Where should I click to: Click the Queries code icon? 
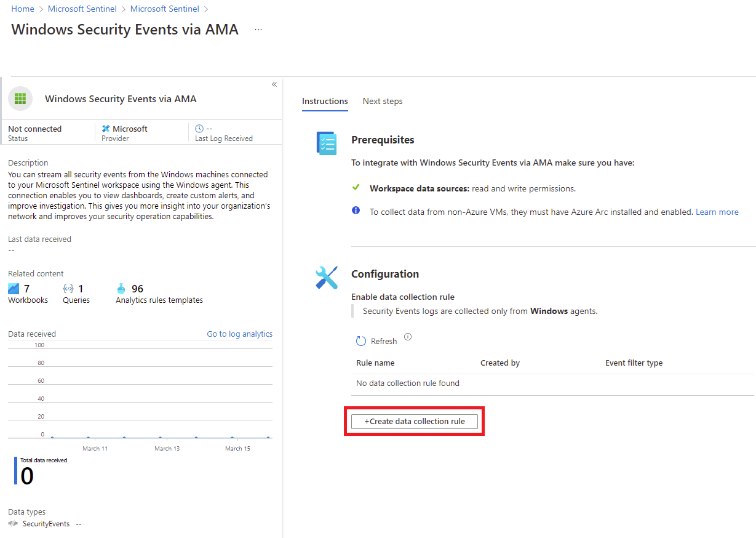[x=69, y=289]
